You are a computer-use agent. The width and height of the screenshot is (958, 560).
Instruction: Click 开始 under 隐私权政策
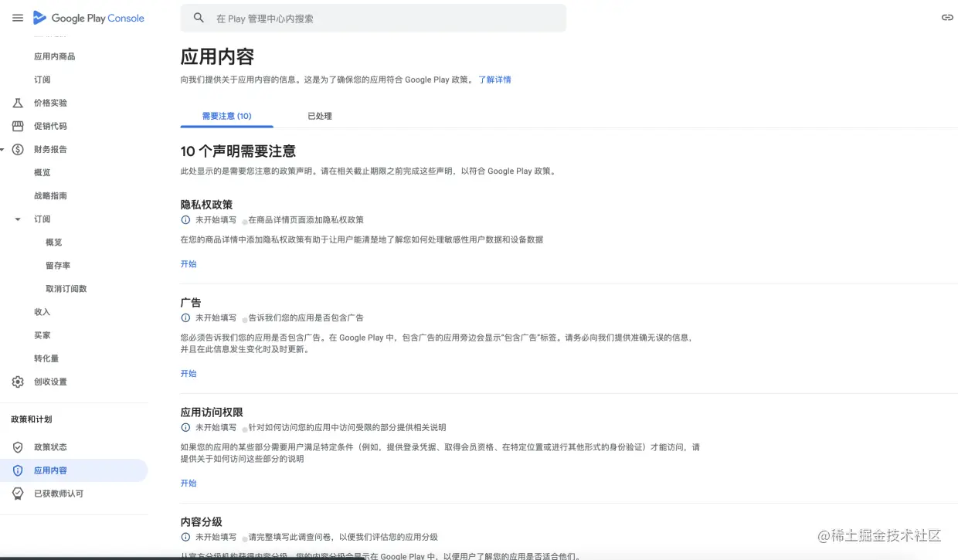click(189, 263)
